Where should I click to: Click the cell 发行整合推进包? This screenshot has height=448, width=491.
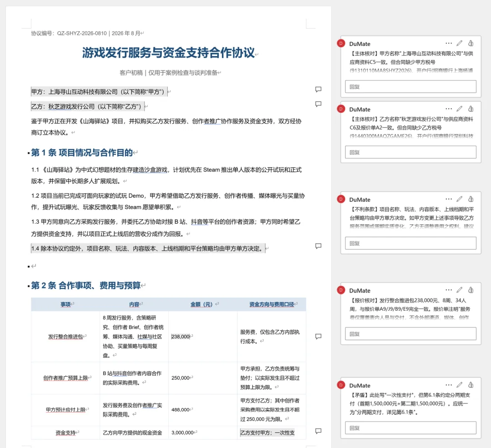coord(65,337)
